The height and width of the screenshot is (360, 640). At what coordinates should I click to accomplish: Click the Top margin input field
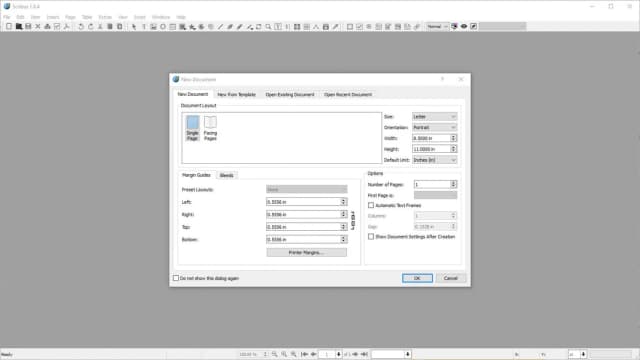pyautogui.click(x=304, y=227)
